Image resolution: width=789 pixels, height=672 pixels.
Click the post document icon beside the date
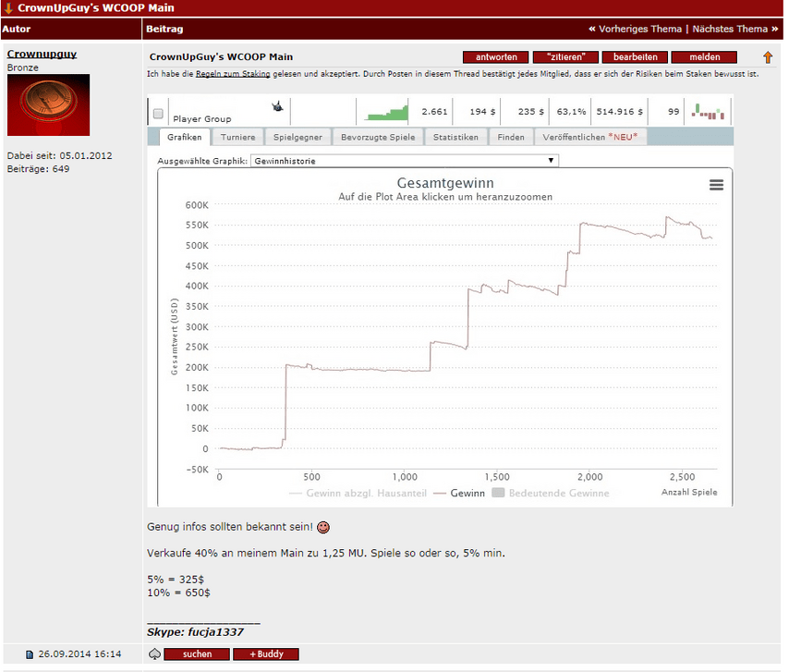click(x=30, y=654)
